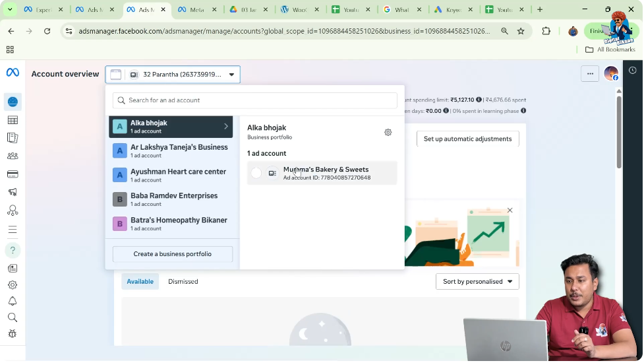Click learning phase info icon
The height and width of the screenshot is (363, 644).
pos(523,111)
